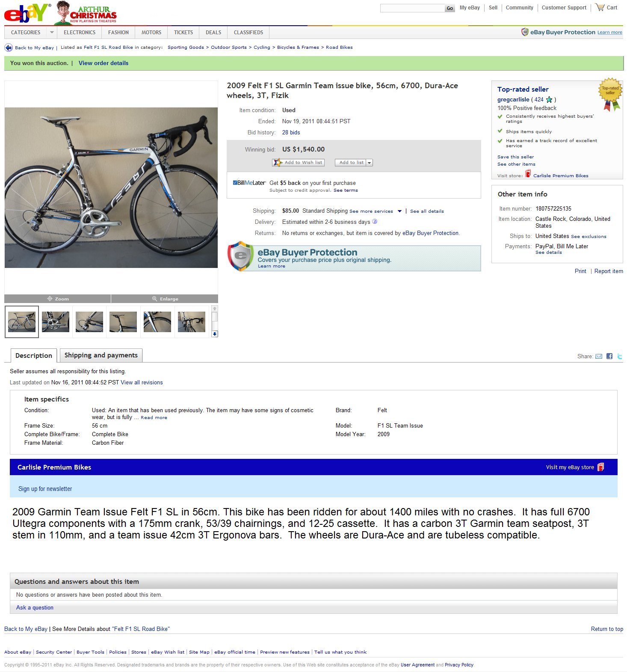Click the eBay logo
Screen dimensions: 627x672
27,13
